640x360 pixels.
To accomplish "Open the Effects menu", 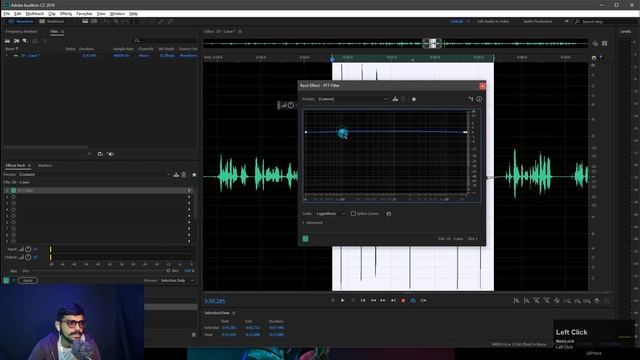I will coord(66,13).
